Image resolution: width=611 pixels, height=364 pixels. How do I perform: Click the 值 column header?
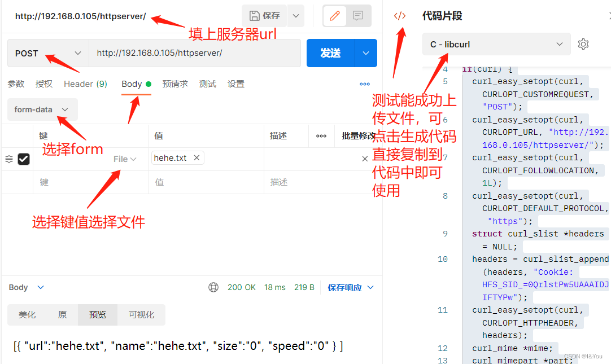(159, 136)
